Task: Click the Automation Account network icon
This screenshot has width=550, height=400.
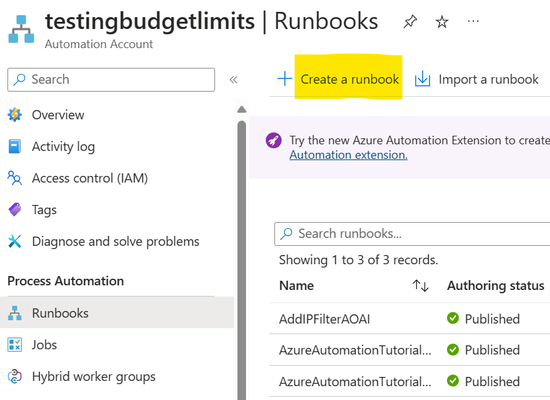Action: [21, 29]
